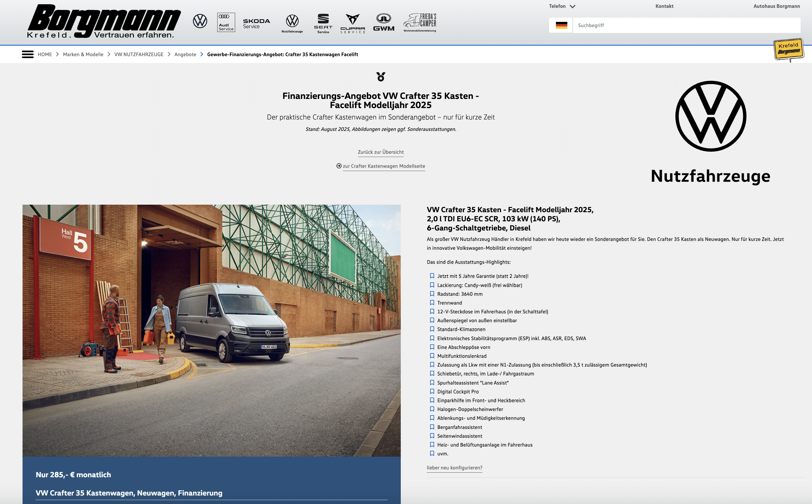The image size is (812, 504).
Task: Open the GWM brand icon
Action: (x=383, y=22)
